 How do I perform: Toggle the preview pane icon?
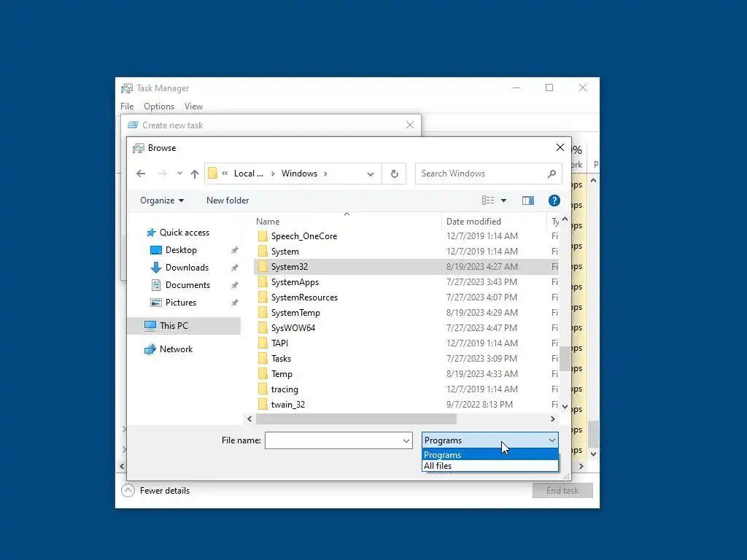click(x=528, y=201)
